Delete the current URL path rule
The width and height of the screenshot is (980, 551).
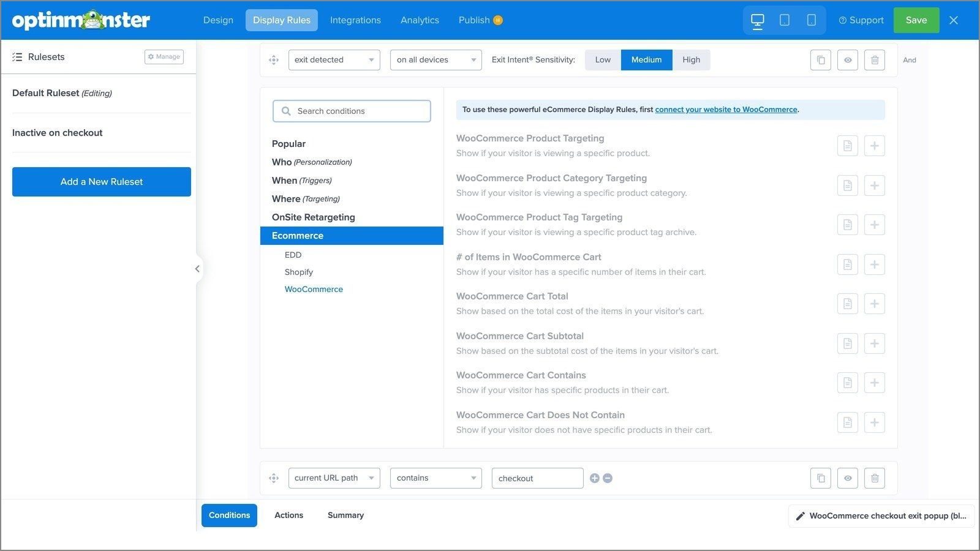coord(875,478)
